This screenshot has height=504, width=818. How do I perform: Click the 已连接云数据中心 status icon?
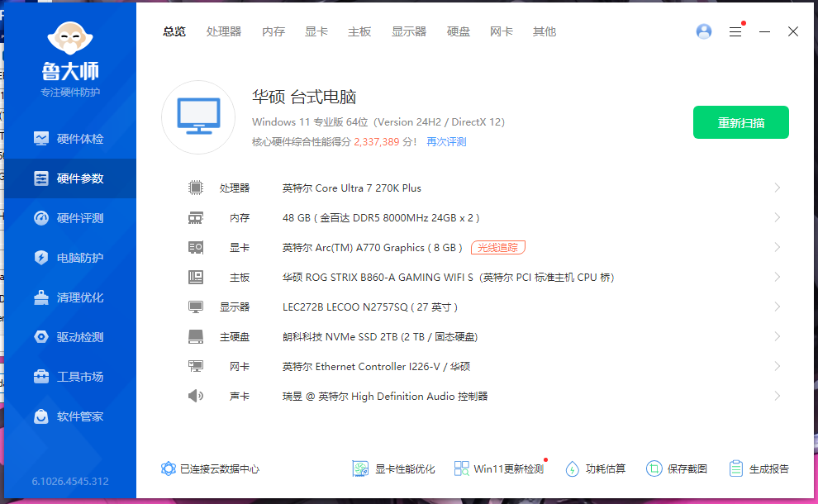click(x=168, y=468)
